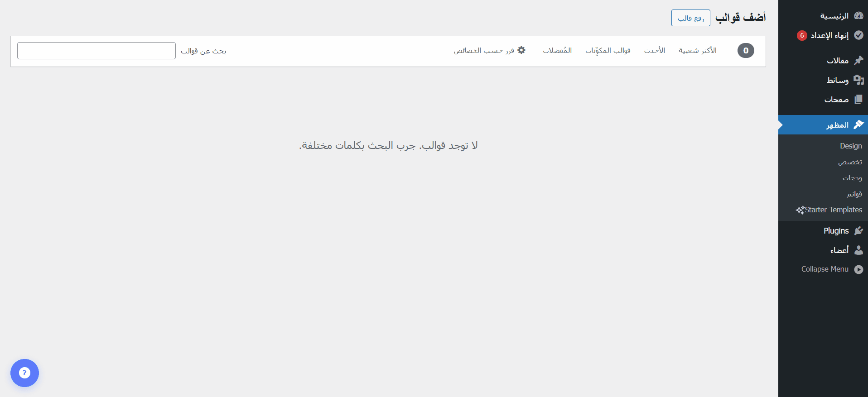Open the ودجات widgets submenu item
This screenshot has width=868, height=397.
(x=852, y=178)
